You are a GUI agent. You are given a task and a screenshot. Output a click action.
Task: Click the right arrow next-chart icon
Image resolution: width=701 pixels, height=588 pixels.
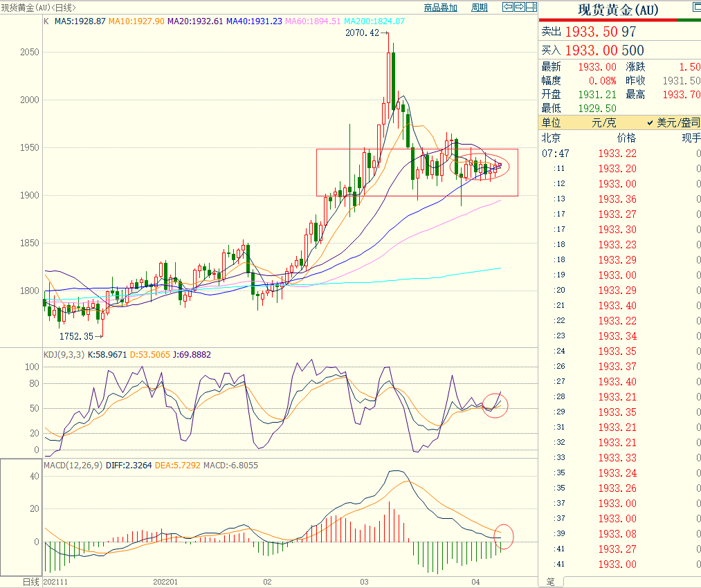[520, 7]
